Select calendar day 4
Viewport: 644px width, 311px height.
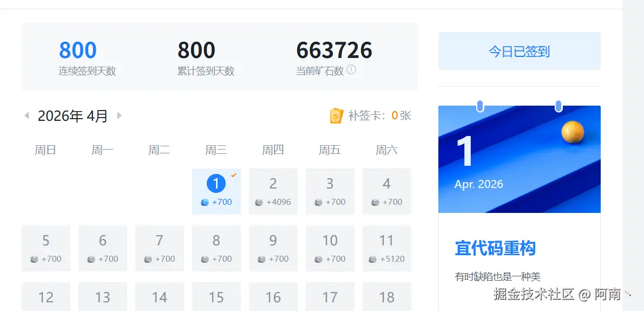point(386,191)
